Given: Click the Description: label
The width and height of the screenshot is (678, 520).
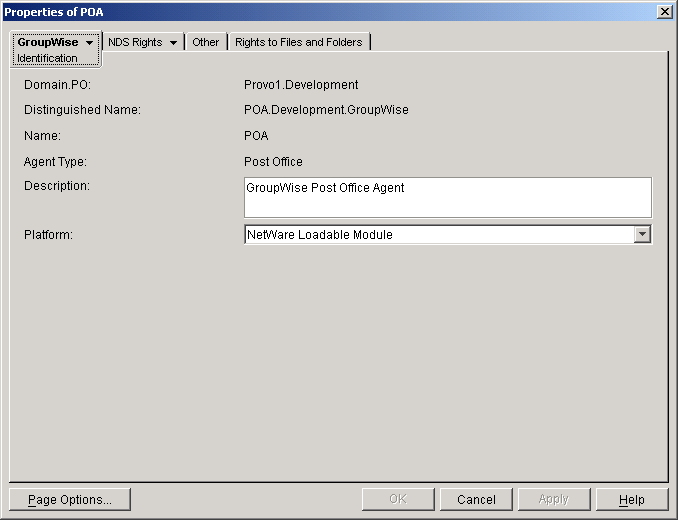Looking at the screenshot, I should 57,186.
